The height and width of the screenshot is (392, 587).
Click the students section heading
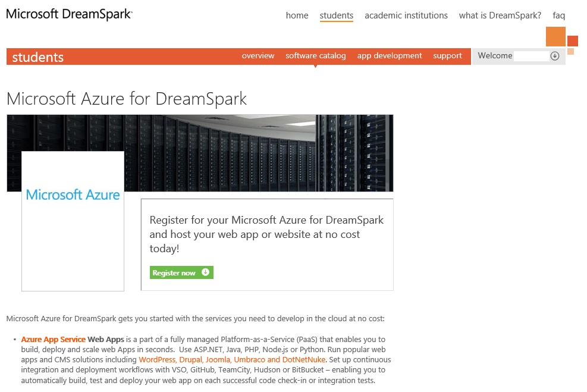pyautogui.click(x=38, y=57)
